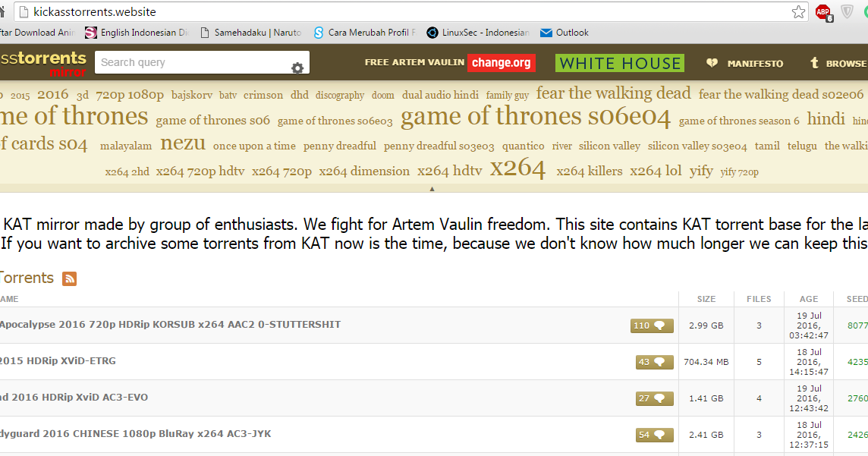Screen dimensions: 868x456
Task: Collapse the tag cloud with the small arrow
Action: tap(432, 187)
